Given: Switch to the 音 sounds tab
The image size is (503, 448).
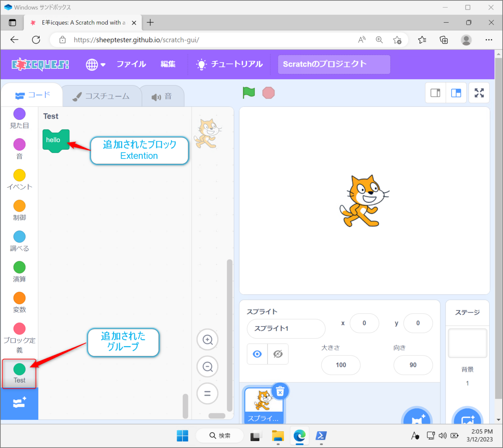Looking at the screenshot, I should pyautogui.click(x=162, y=96).
